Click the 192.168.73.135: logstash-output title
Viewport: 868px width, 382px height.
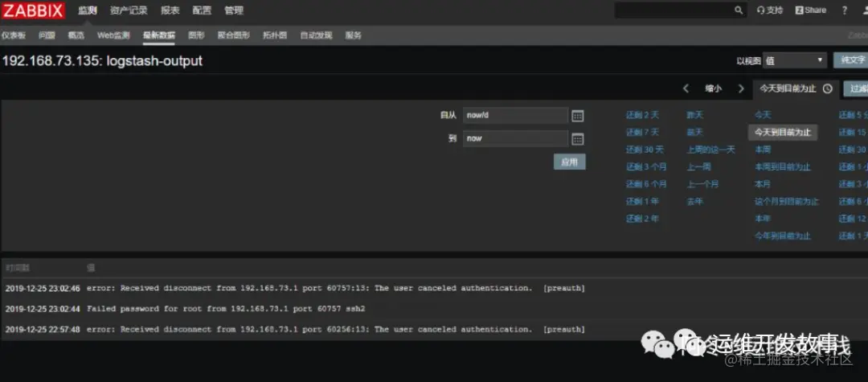(102, 61)
